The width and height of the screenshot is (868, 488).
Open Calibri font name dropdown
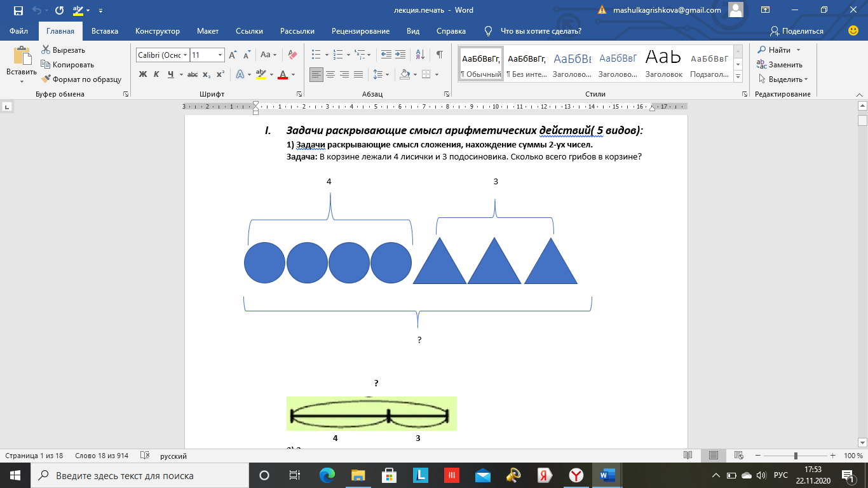click(186, 55)
